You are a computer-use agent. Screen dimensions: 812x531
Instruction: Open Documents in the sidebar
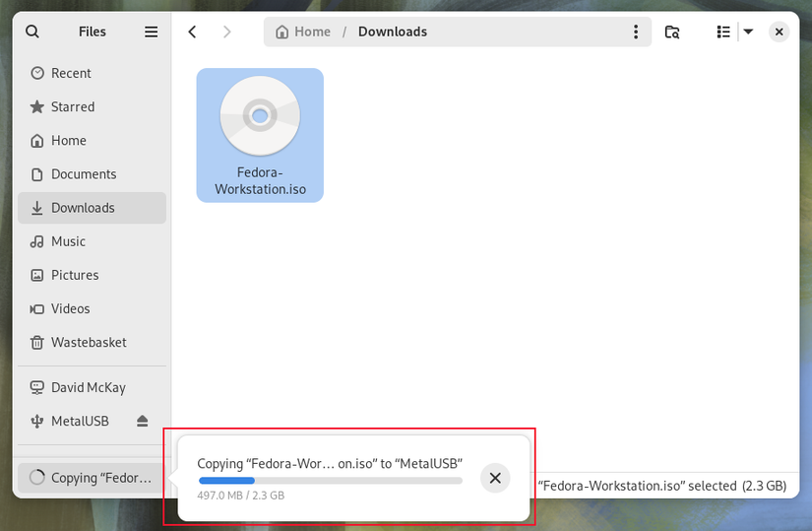point(93,174)
